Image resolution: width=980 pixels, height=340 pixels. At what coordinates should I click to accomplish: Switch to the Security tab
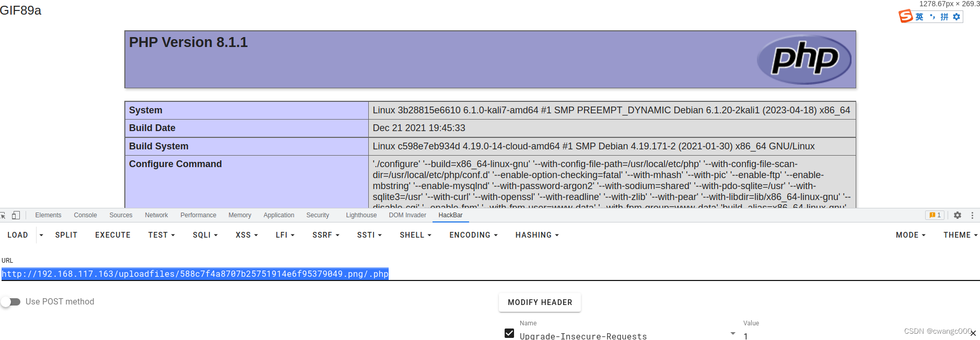click(318, 215)
